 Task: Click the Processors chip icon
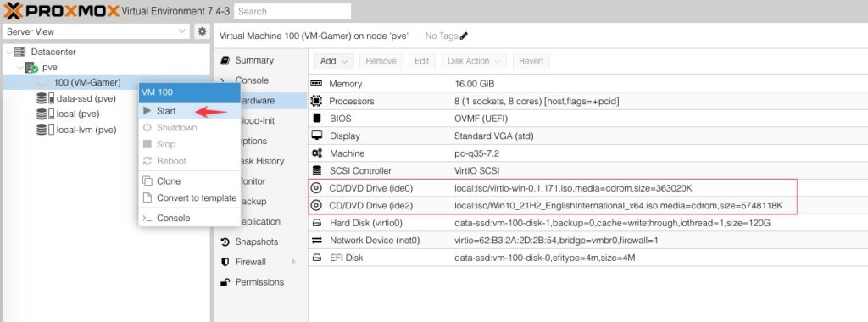click(316, 101)
